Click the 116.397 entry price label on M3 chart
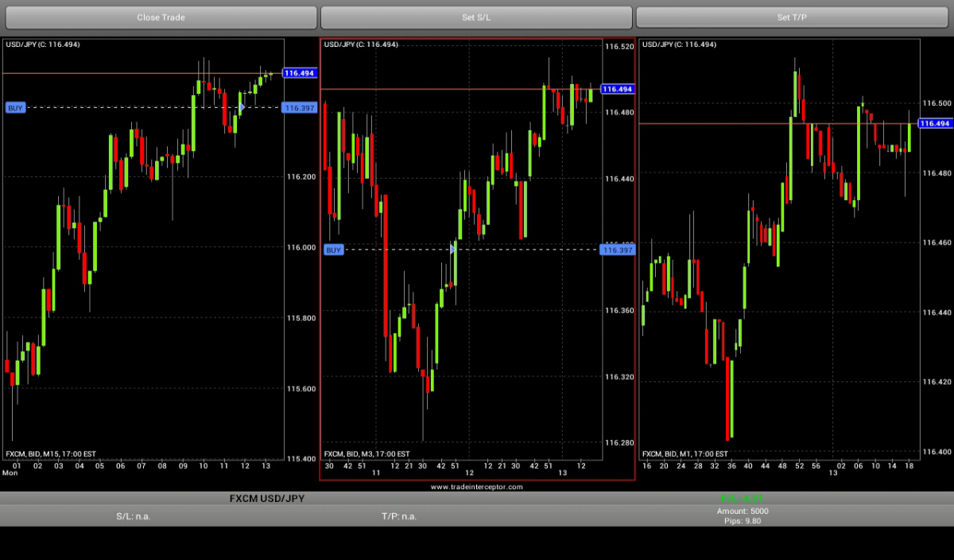This screenshot has width=954, height=560. 617,249
